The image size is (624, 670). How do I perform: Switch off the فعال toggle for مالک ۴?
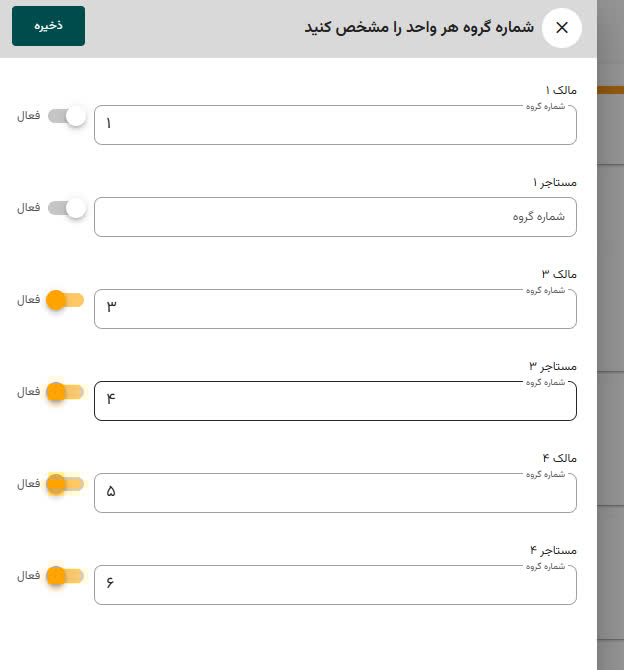click(65, 484)
